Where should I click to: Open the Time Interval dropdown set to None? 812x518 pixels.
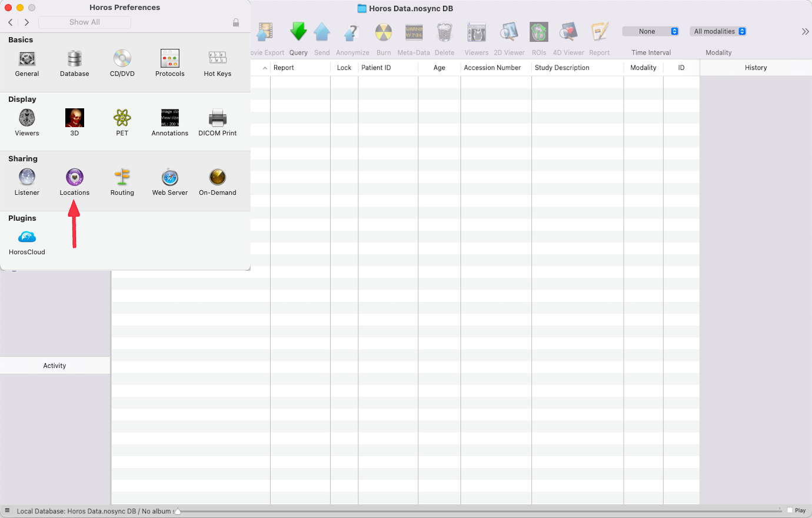coord(650,31)
